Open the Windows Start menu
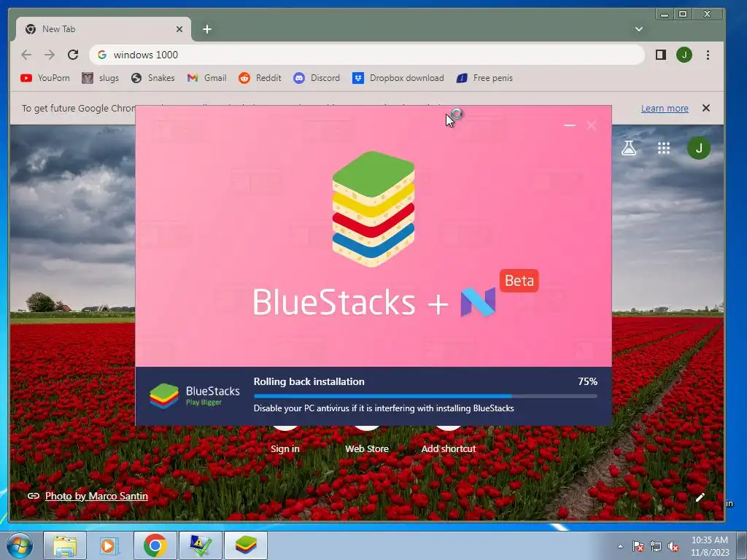 20,545
